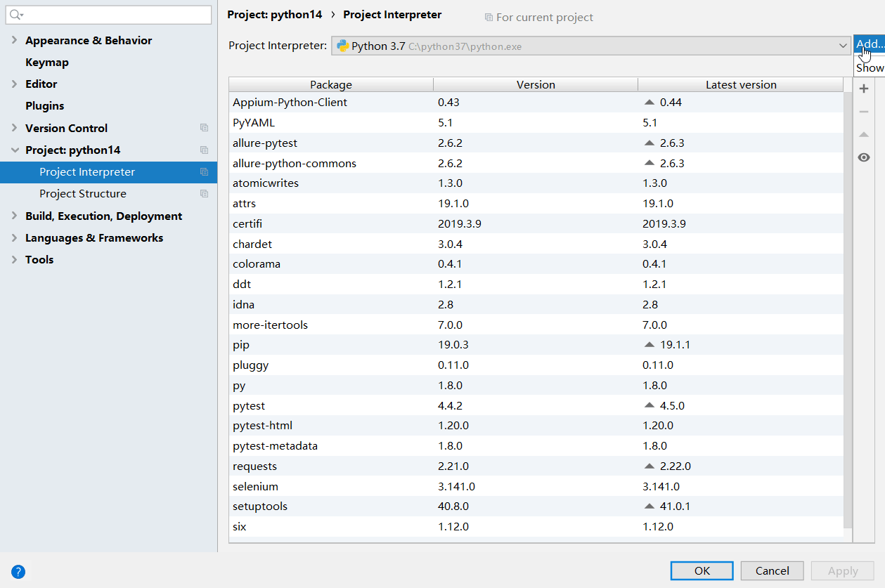Click the copy icon beside Project Structure
This screenshot has height=588, width=885.
click(204, 194)
